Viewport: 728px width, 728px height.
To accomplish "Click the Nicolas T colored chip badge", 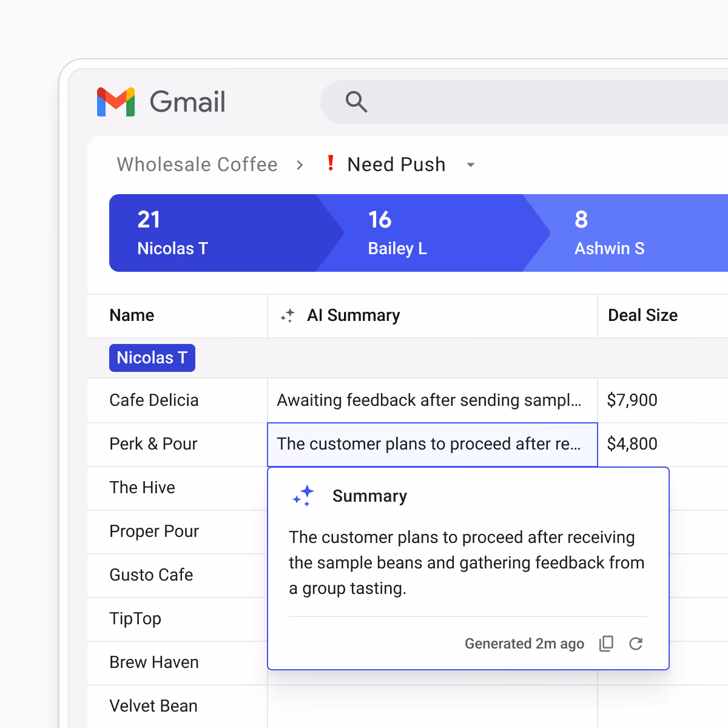I will (x=152, y=358).
